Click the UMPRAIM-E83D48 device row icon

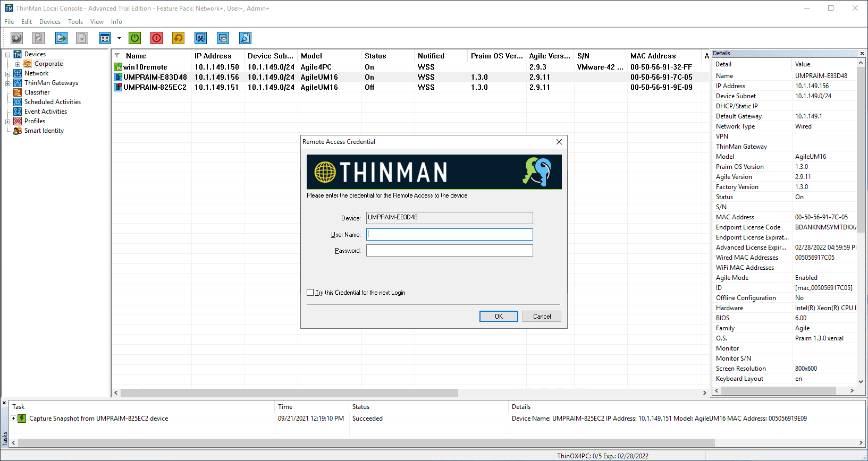tap(118, 77)
